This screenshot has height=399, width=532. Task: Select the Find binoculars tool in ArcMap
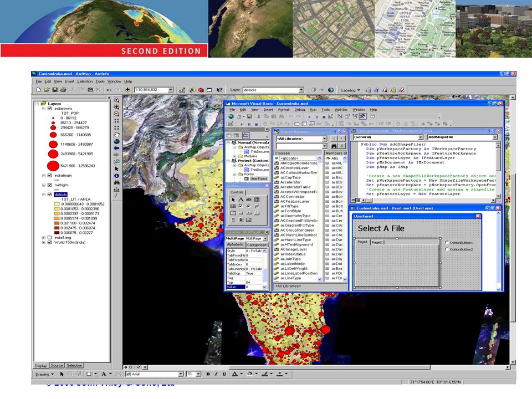pyautogui.click(x=117, y=182)
